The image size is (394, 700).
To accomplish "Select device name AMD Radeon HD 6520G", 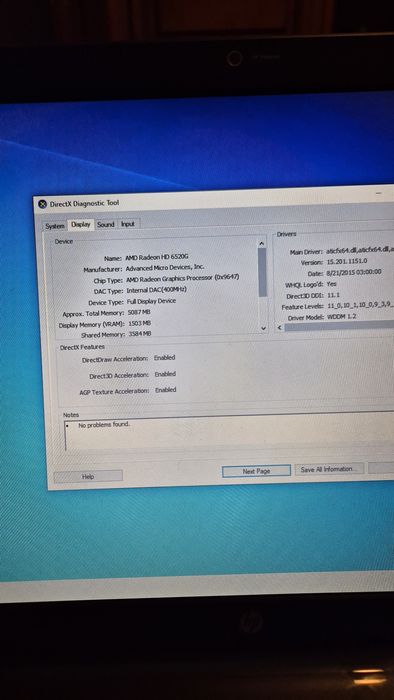I will [x=157, y=257].
